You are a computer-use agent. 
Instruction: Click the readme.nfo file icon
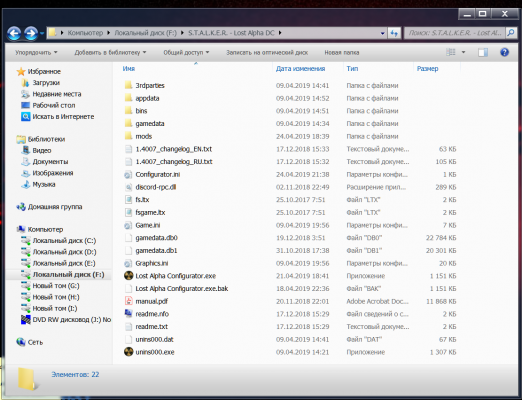pos(128,314)
